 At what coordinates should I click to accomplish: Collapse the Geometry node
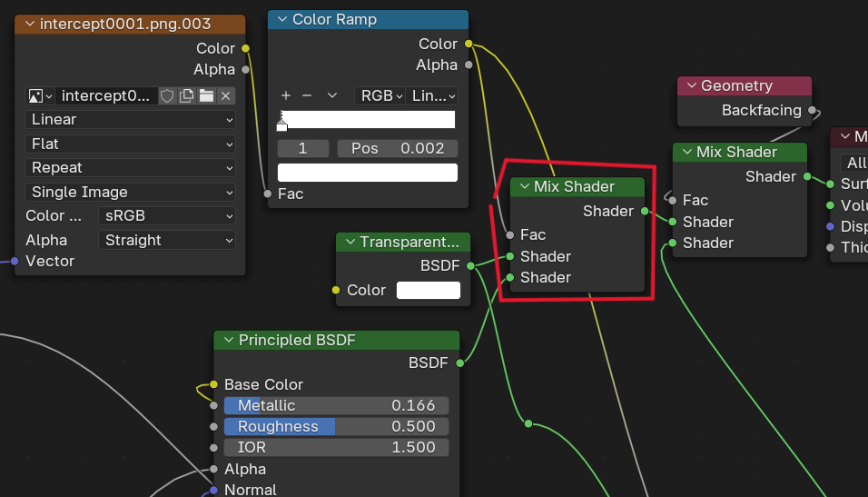(x=690, y=86)
